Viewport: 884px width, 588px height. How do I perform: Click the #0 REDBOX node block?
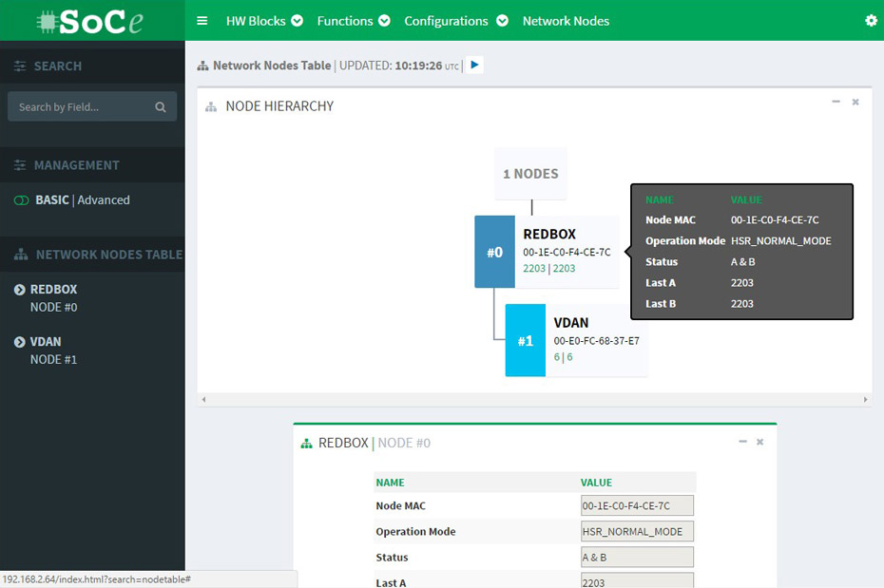click(x=494, y=252)
